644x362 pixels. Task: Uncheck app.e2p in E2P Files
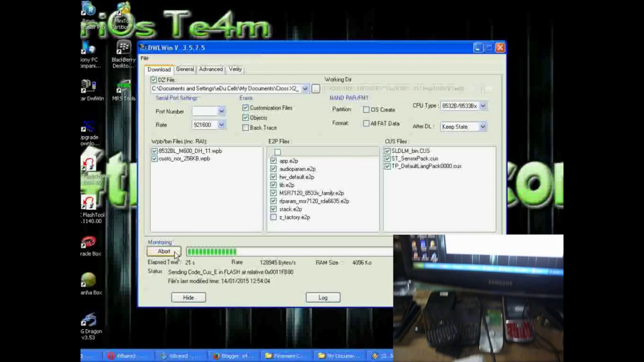click(273, 161)
